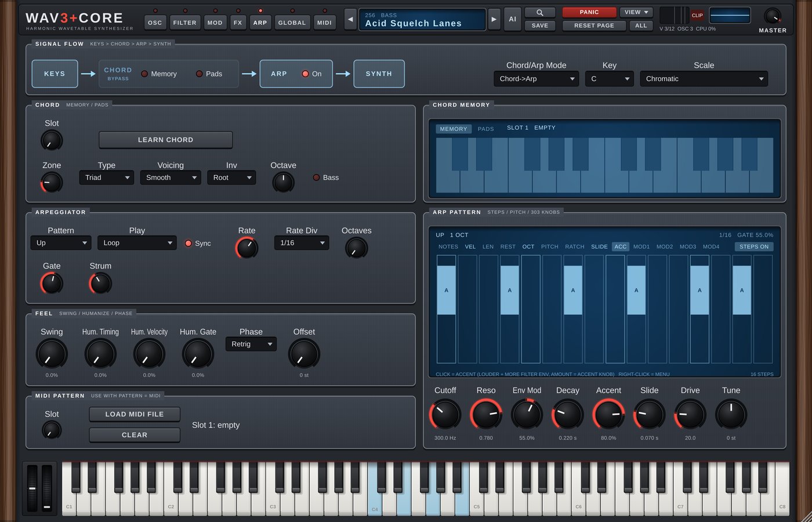Enable chord Memory toggle

click(x=159, y=74)
